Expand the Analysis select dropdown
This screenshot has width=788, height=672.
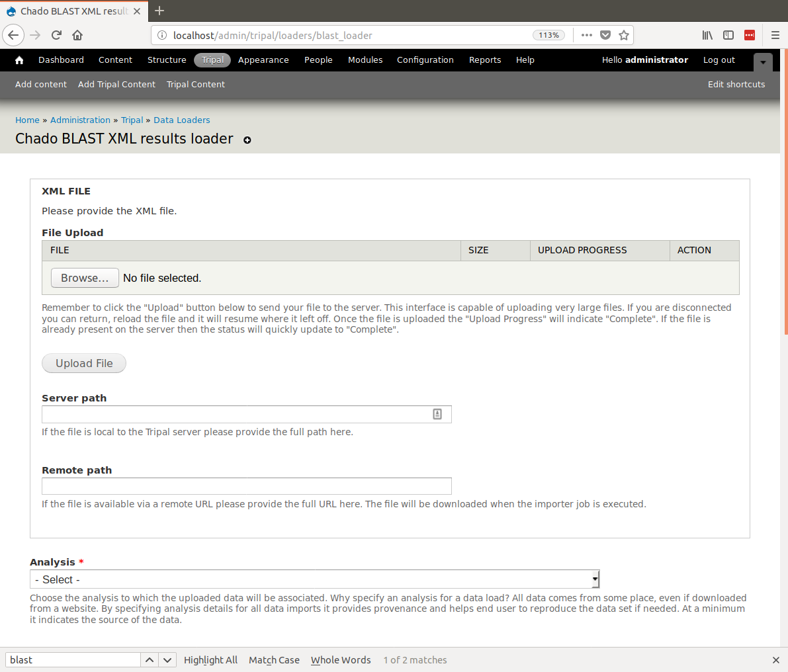click(315, 579)
